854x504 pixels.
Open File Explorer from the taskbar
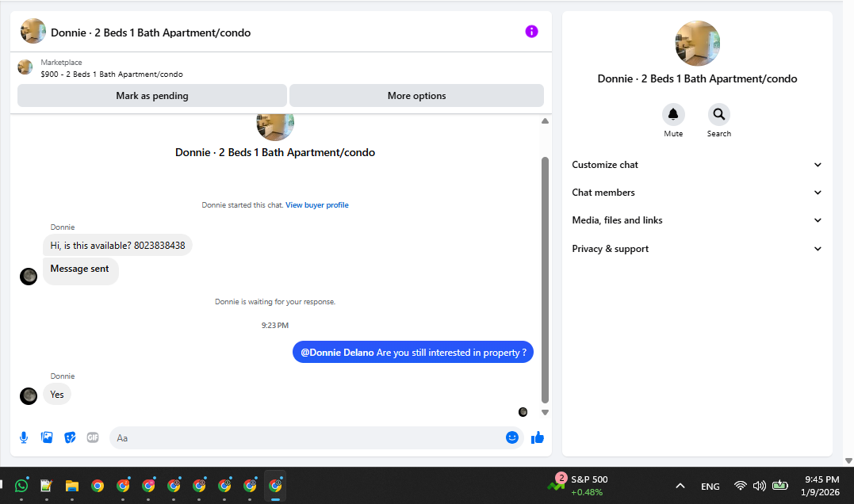72,486
